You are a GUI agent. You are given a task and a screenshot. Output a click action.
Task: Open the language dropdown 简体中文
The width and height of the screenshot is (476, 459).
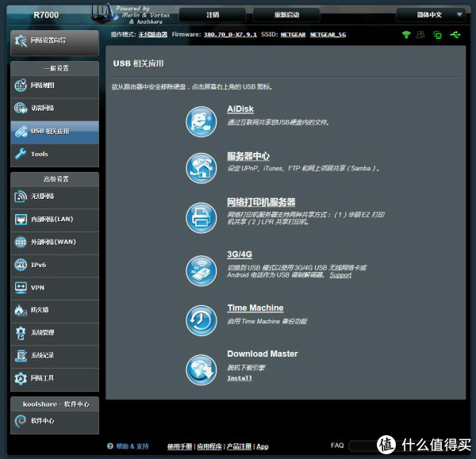[431, 14]
